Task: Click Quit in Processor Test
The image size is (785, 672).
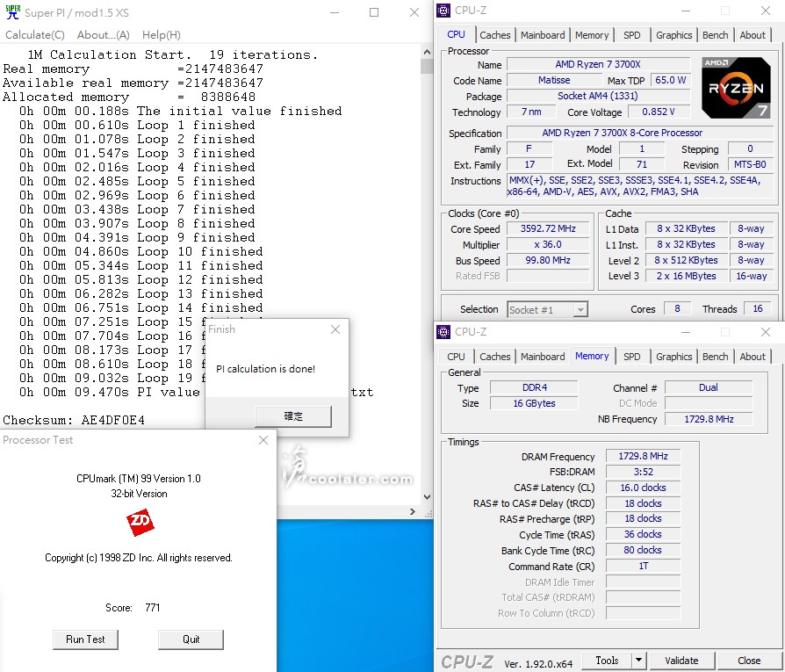Action: pyautogui.click(x=191, y=639)
